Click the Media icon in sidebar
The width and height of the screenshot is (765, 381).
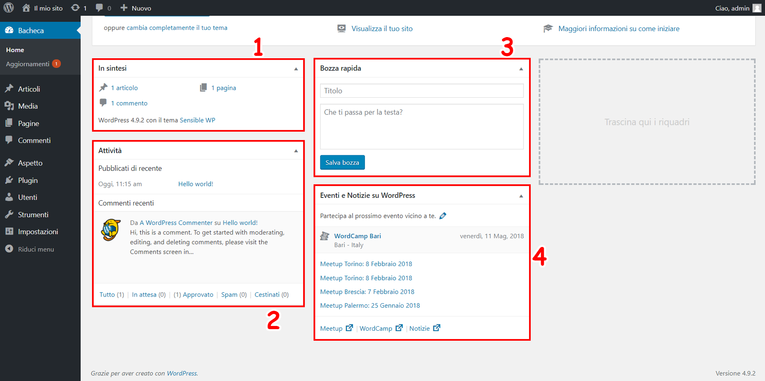[x=9, y=106]
